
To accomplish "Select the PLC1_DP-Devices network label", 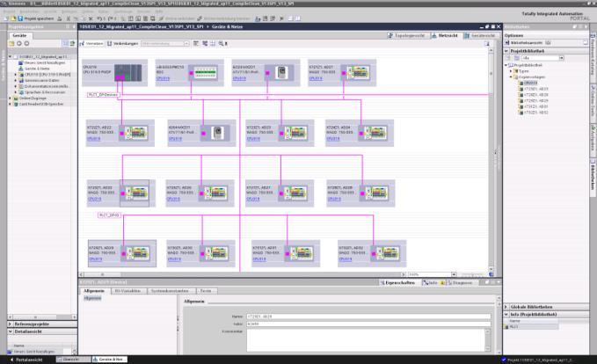I will coord(103,94).
